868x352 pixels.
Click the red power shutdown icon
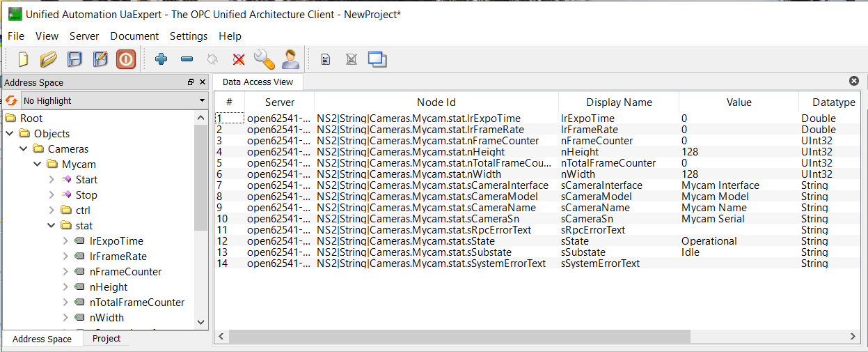coord(125,59)
